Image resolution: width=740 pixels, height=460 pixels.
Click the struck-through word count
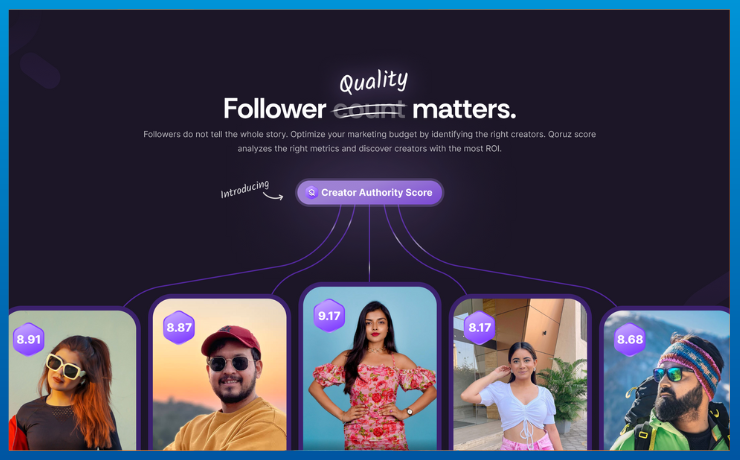369,109
